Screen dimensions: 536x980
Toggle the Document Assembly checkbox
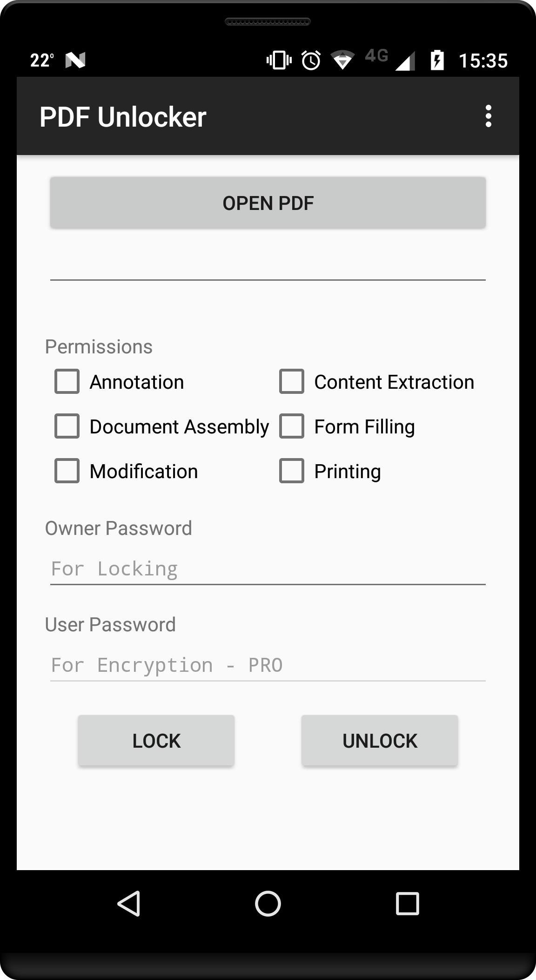(67, 426)
